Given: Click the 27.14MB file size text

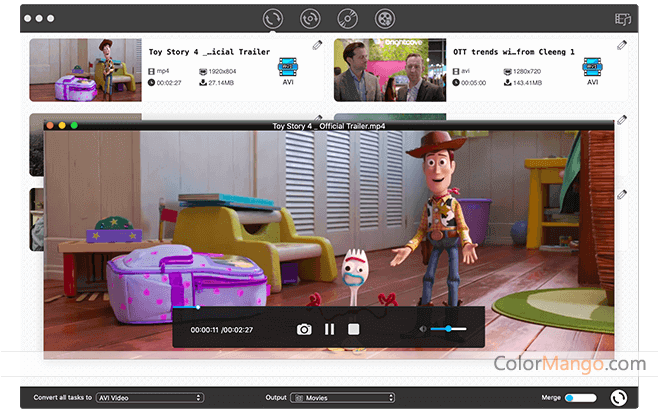Looking at the screenshot, I should pyautogui.click(x=221, y=83).
